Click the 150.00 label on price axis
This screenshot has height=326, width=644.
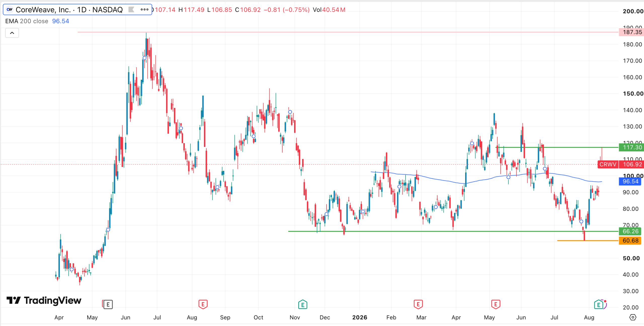point(633,94)
